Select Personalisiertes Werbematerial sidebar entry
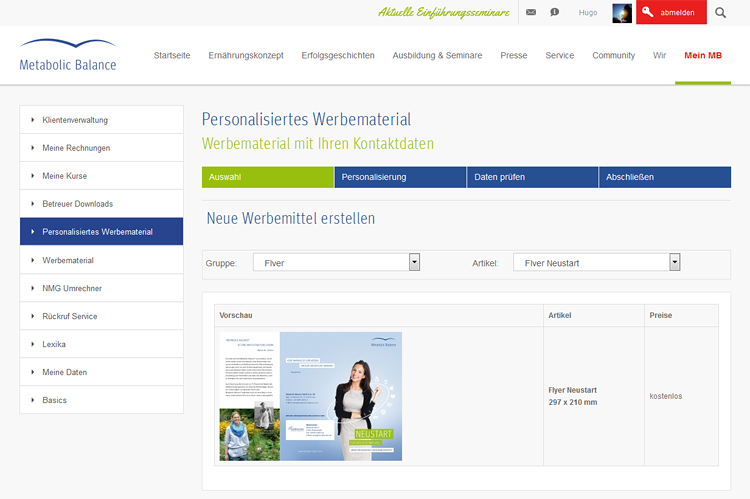This screenshot has width=750, height=499. [101, 232]
